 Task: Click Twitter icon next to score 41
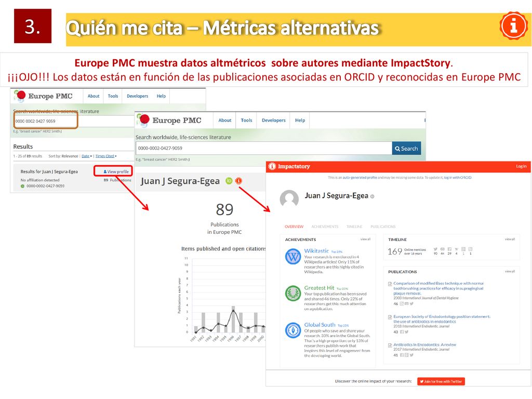(411, 355)
